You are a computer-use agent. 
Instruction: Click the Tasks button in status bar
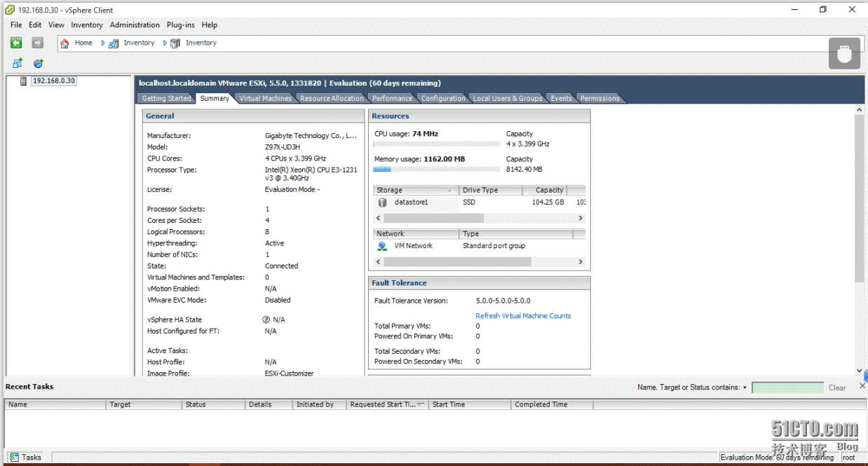tap(25, 457)
